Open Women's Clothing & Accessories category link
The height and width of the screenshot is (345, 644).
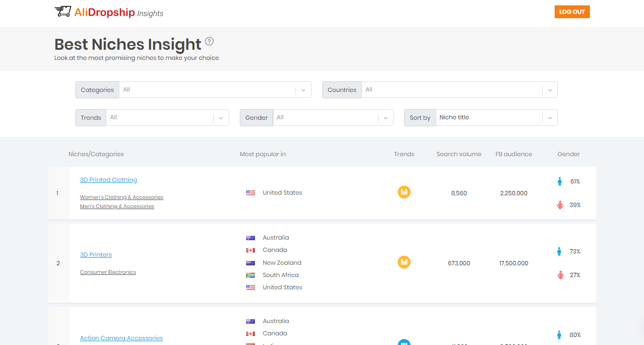tap(122, 197)
